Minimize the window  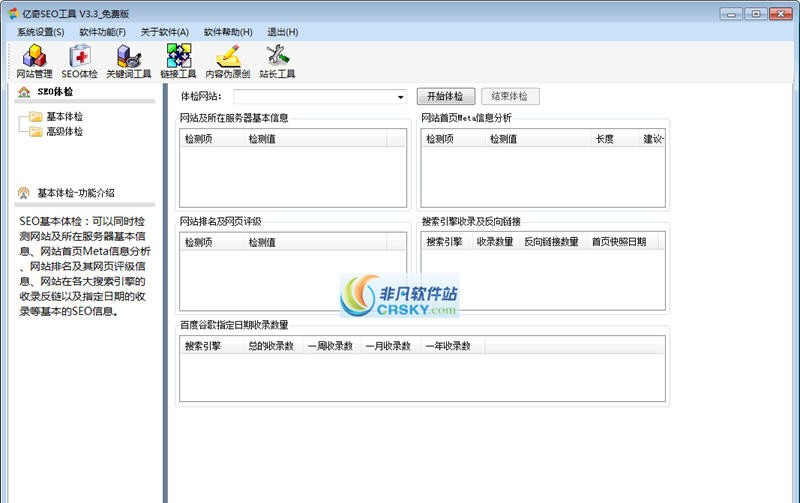[x=731, y=14]
